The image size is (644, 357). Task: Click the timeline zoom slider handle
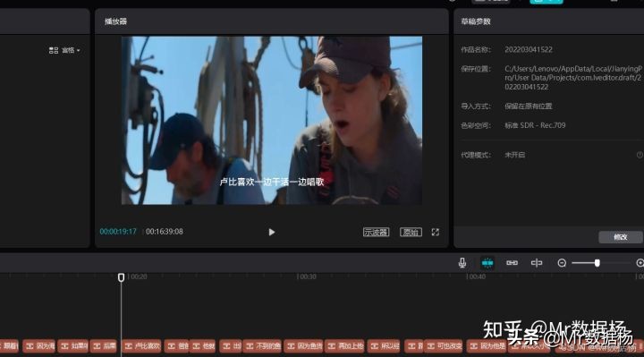click(x=597, y=263)
